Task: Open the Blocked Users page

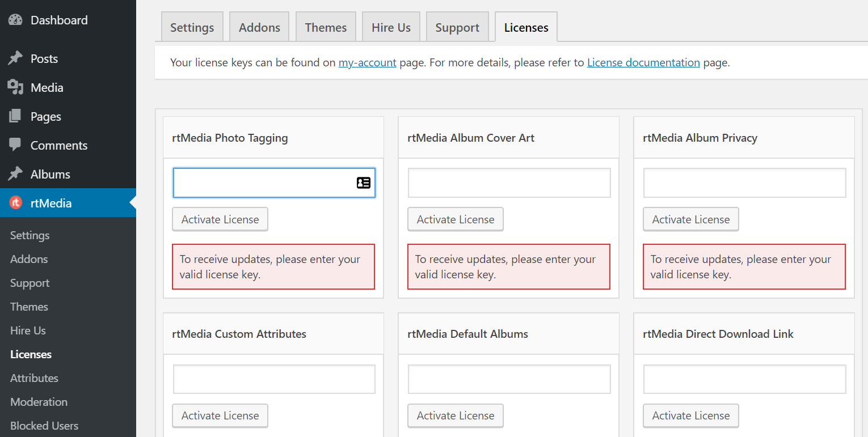Action: tap(44, 425)
